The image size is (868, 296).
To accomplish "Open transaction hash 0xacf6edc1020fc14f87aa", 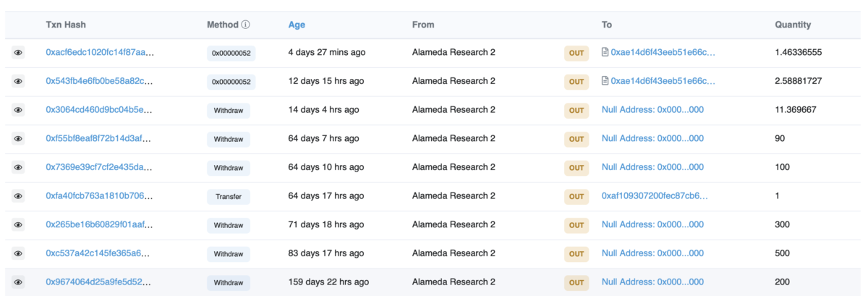I will 100,52.
